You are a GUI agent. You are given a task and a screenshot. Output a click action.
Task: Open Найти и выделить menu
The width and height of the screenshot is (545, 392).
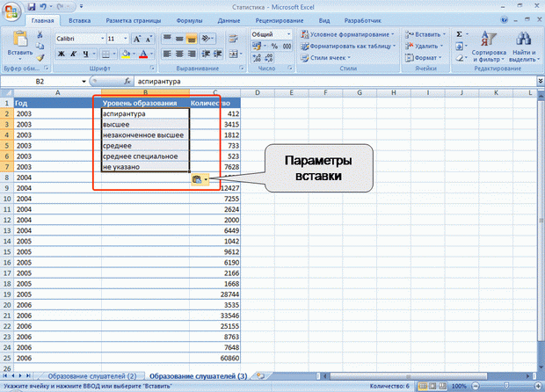(x=524, y=47)
